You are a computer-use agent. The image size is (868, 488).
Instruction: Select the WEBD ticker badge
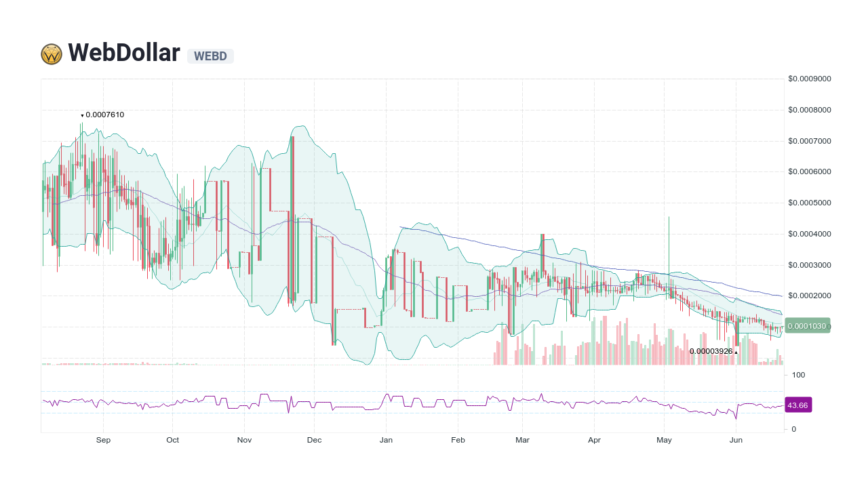(210, 56)
